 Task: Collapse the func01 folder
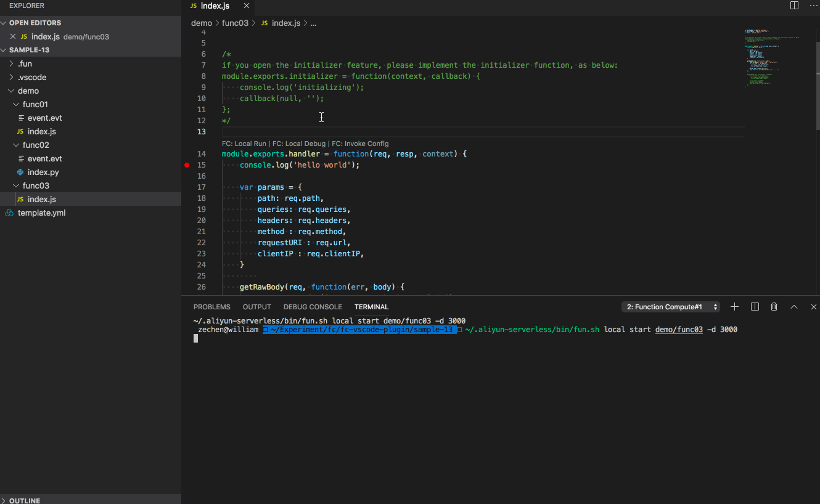pos(35,104)
